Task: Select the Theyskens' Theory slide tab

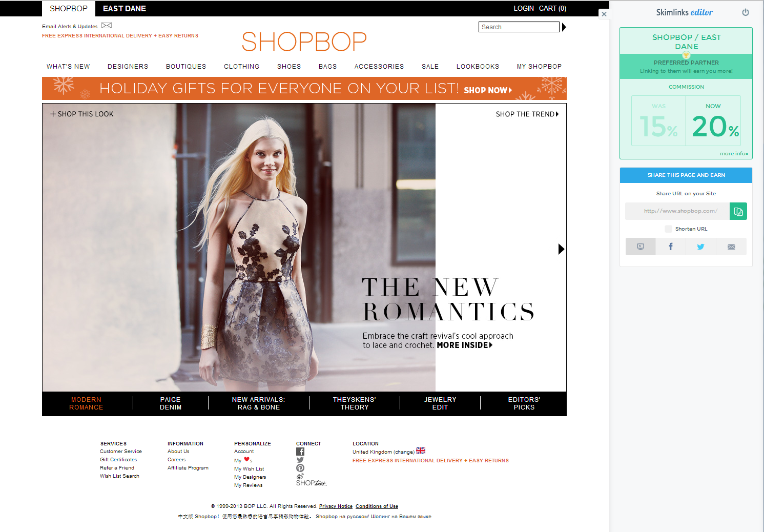Action: [355, 403]
